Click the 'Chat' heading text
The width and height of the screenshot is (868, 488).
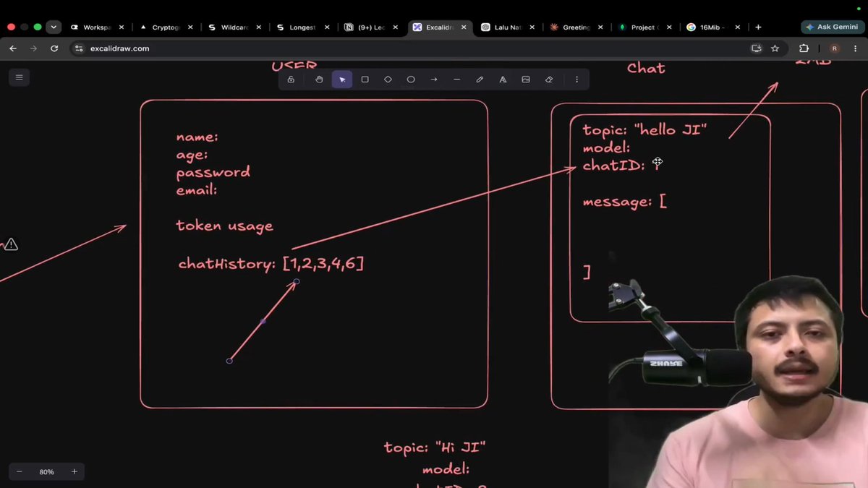[646, 68]
